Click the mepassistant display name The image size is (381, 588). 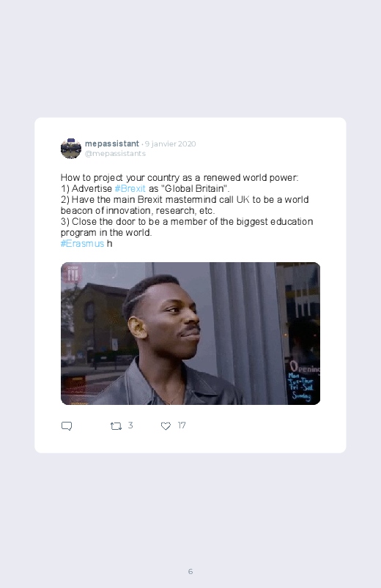point(112,144)
